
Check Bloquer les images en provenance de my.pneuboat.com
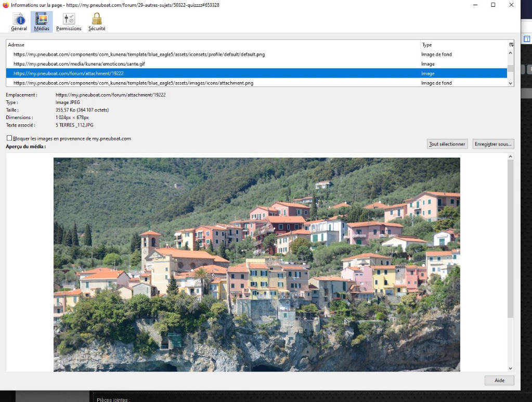tap(9, 138)
